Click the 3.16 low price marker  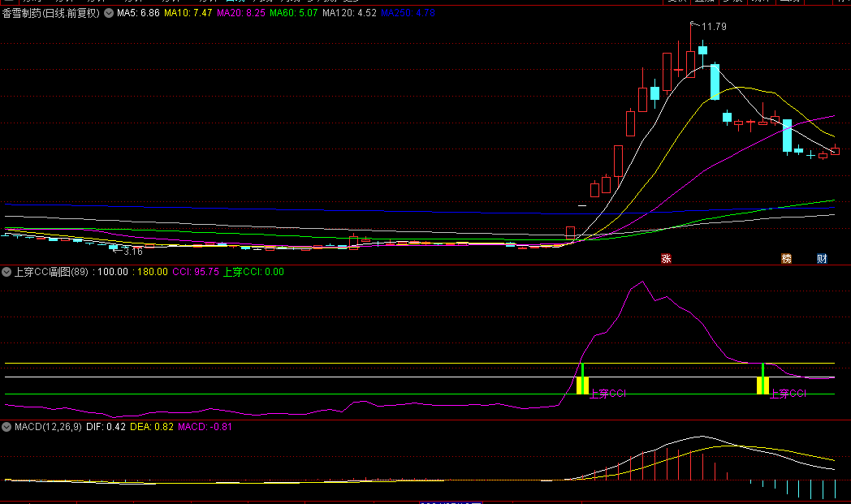tap(130, 252)
